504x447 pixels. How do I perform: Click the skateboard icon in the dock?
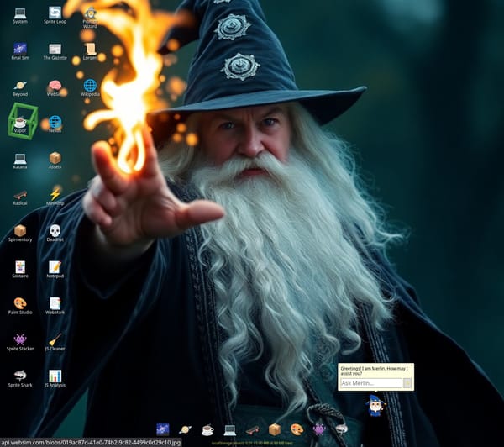coord(252,429)
